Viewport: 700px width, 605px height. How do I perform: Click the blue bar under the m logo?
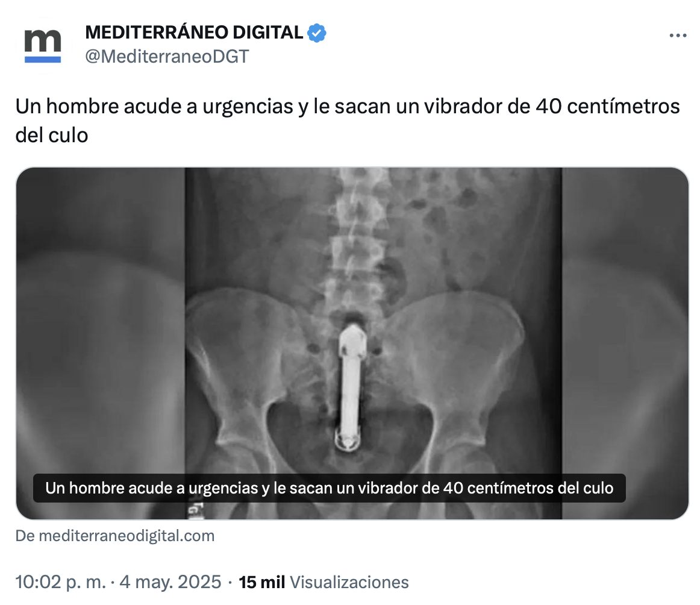[42, 60]
